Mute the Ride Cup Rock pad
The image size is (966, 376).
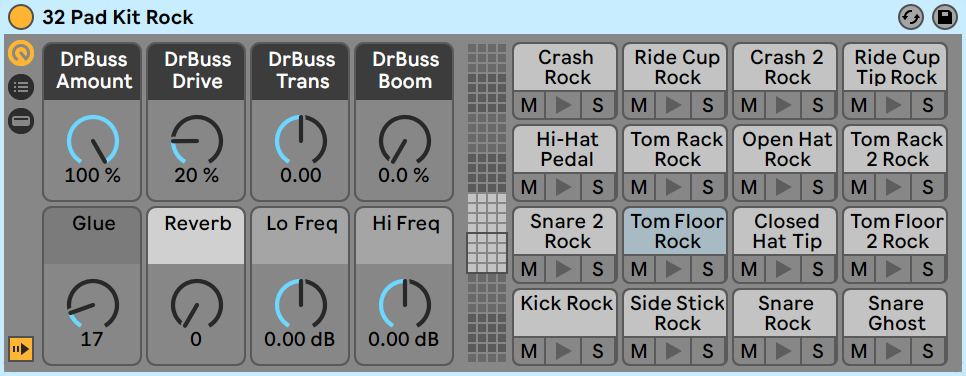click(x=639, y=105)
